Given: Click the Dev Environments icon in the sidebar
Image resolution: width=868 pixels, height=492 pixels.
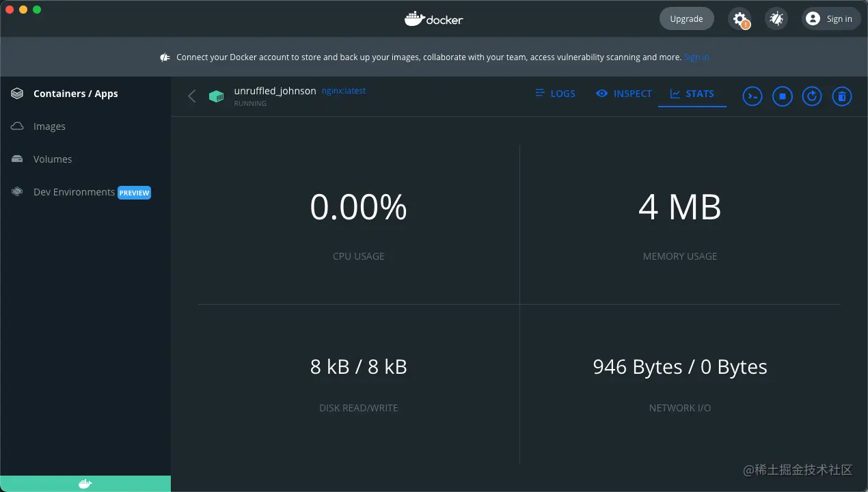Looking at the screenshot, I should click(18, 192).
